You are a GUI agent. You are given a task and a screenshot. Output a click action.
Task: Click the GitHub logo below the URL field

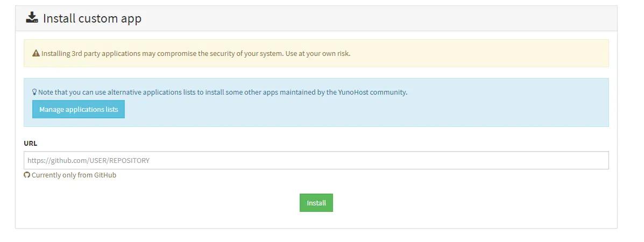(27, 175)
